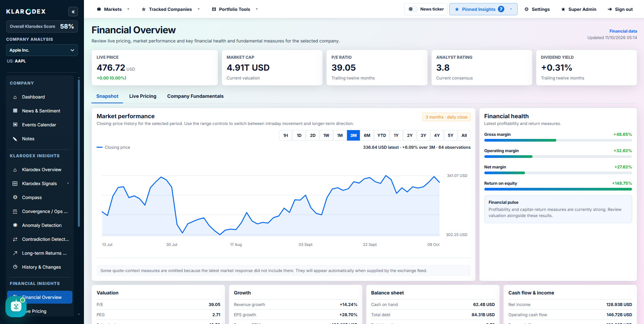Image resolution: width=644 pixels, height=324 pixels.
Task: Select the Snapshot tab
Action: point(107,96)
